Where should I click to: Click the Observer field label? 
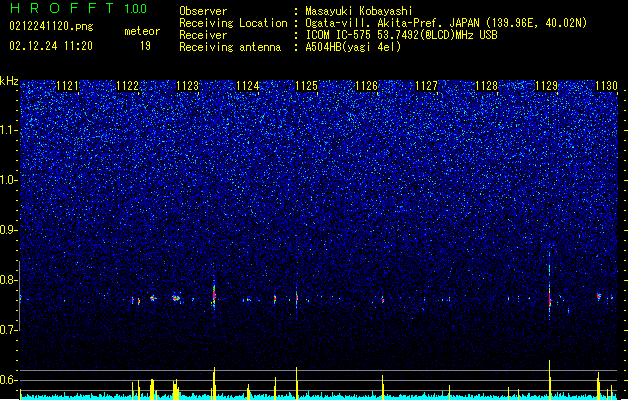point(203,11)
